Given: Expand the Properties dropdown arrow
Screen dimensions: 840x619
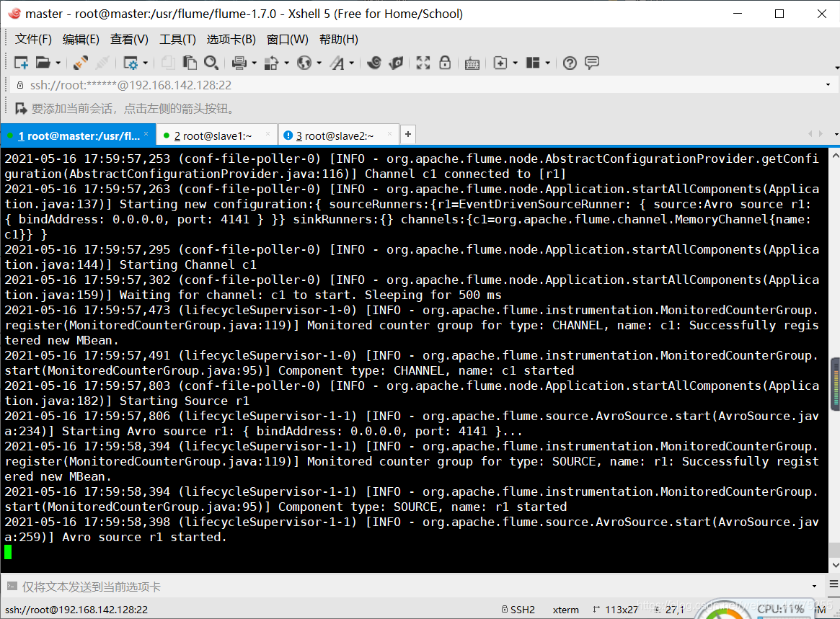Looking at the screenshot, I should tap(145, 63).
